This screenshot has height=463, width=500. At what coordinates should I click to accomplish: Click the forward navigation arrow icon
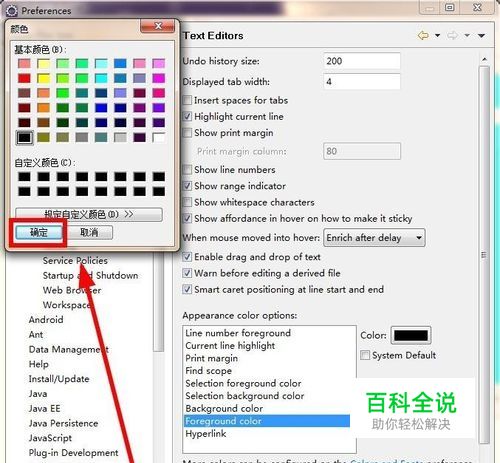coord(452,35)
